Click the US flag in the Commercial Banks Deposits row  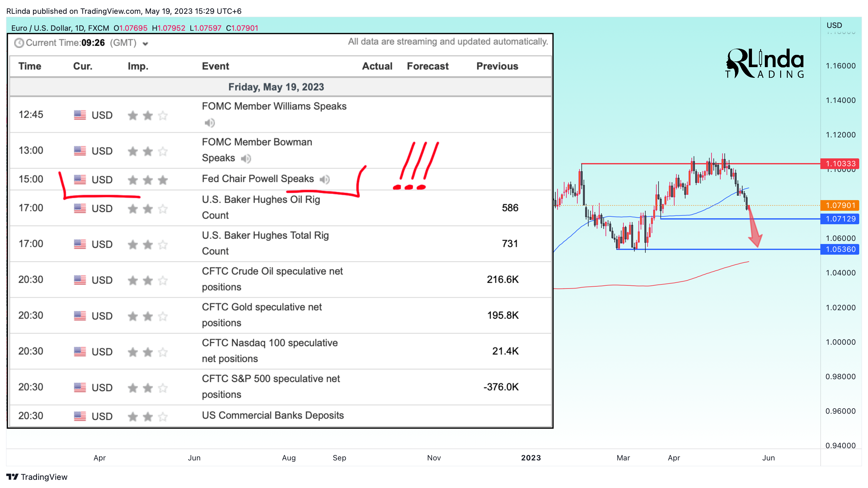point(80,416)
